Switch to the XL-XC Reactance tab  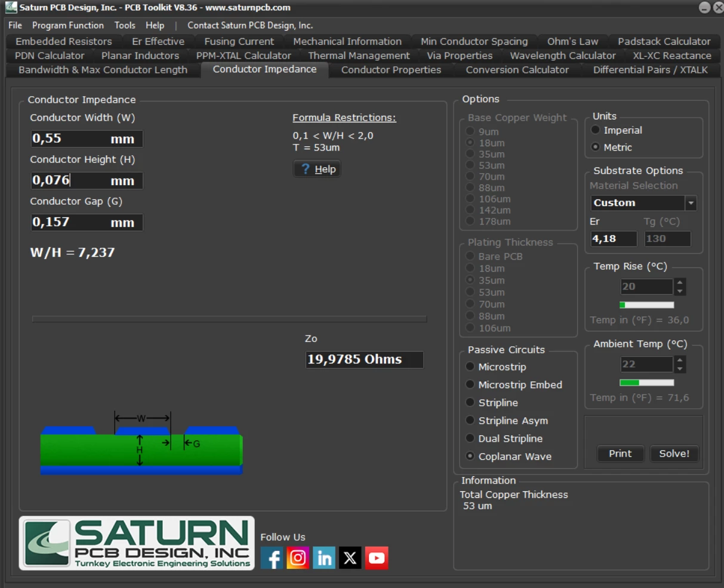[672, 56]
